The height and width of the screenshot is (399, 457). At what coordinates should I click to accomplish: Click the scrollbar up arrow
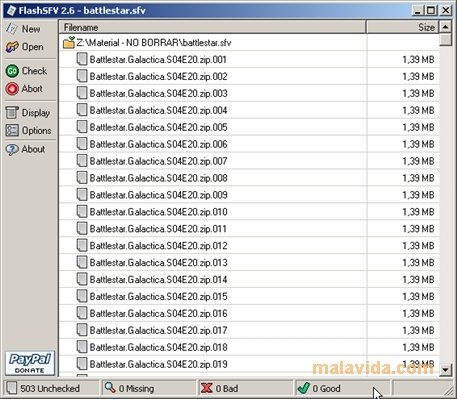pos(445,26)
